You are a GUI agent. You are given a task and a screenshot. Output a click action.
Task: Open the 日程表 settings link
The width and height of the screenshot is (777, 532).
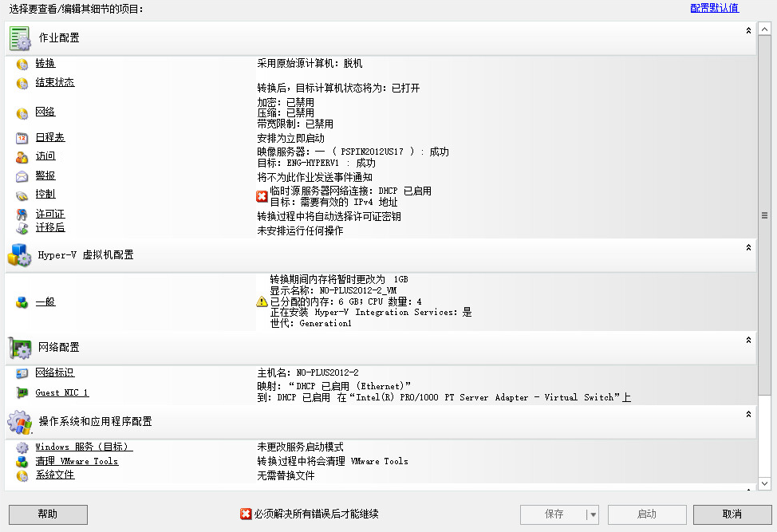pos(50,137)
